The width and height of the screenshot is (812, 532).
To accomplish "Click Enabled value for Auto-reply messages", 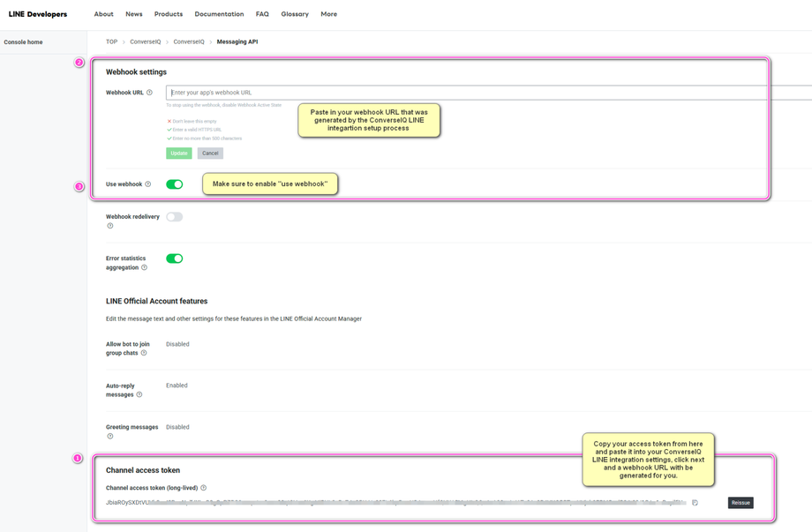I will [177, 386].
